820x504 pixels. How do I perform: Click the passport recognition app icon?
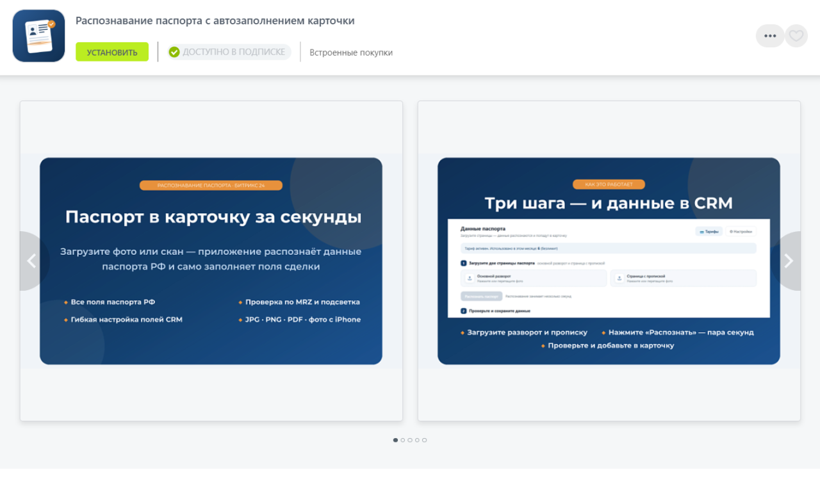[x=39, y=36]
